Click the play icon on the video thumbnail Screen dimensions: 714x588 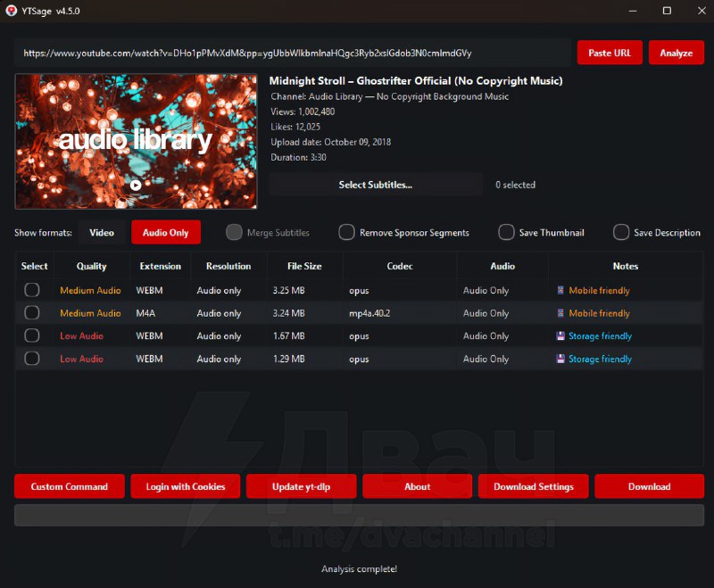click(x=136, y=185)
